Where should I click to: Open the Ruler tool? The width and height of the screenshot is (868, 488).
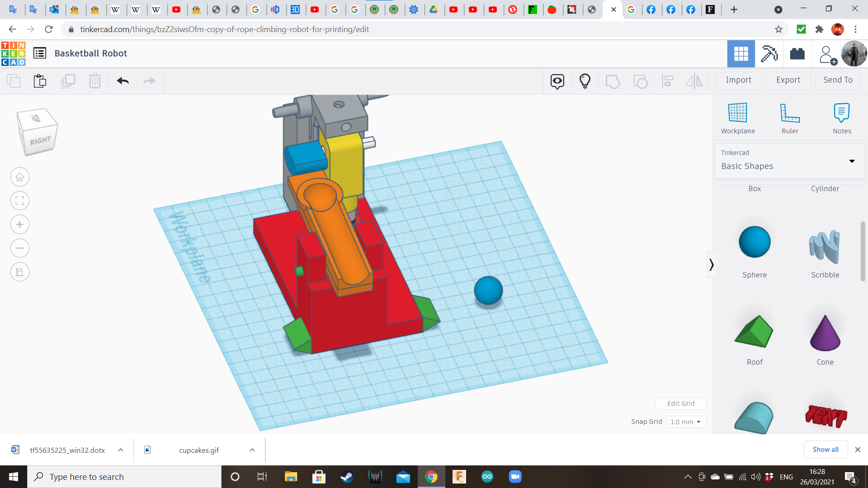[x=790, y=117]
